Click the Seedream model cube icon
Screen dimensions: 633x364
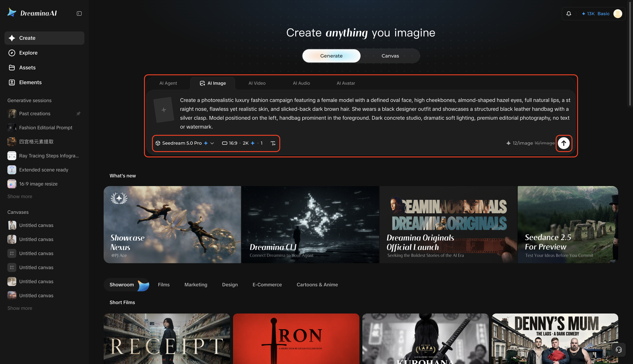(x=158, y=143)
